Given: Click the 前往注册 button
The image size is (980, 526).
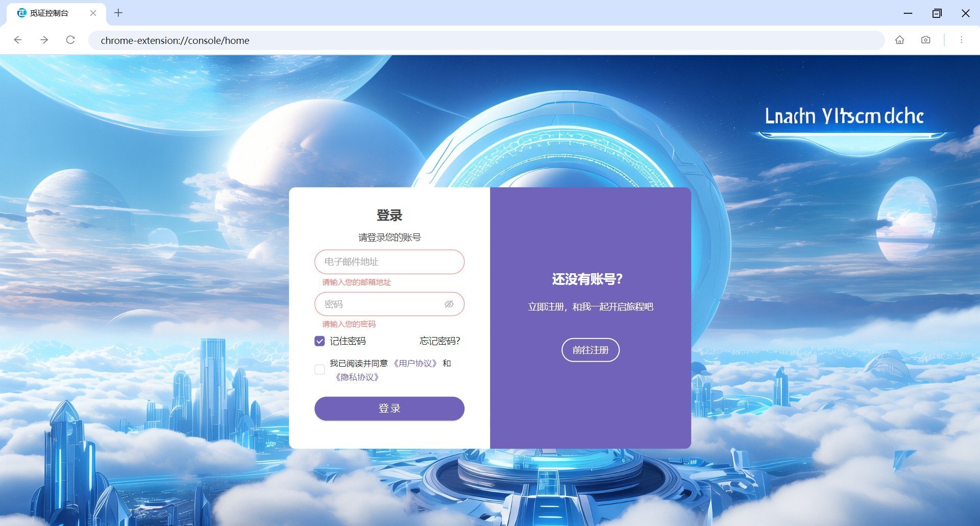Looking at the screenshot, I should point(590,350).
